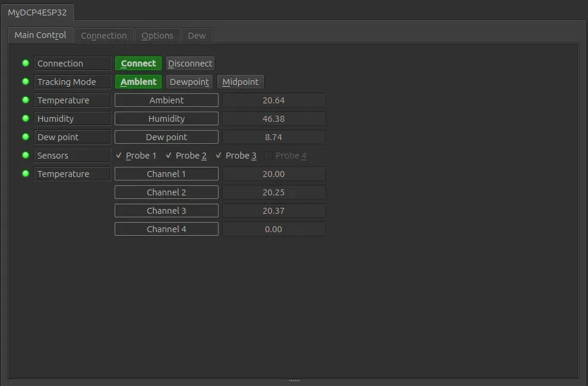Click the Channel 4 temperature value field
The width and height of the screenshot is (588, 386).
[274, 229]
